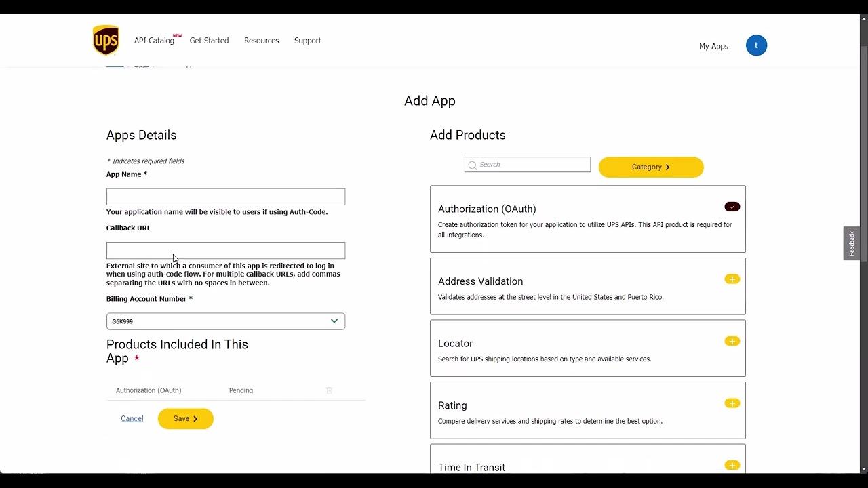Click the 'Products Included In This App' heading
The image size is (868, 488).
tap(177, 351)
